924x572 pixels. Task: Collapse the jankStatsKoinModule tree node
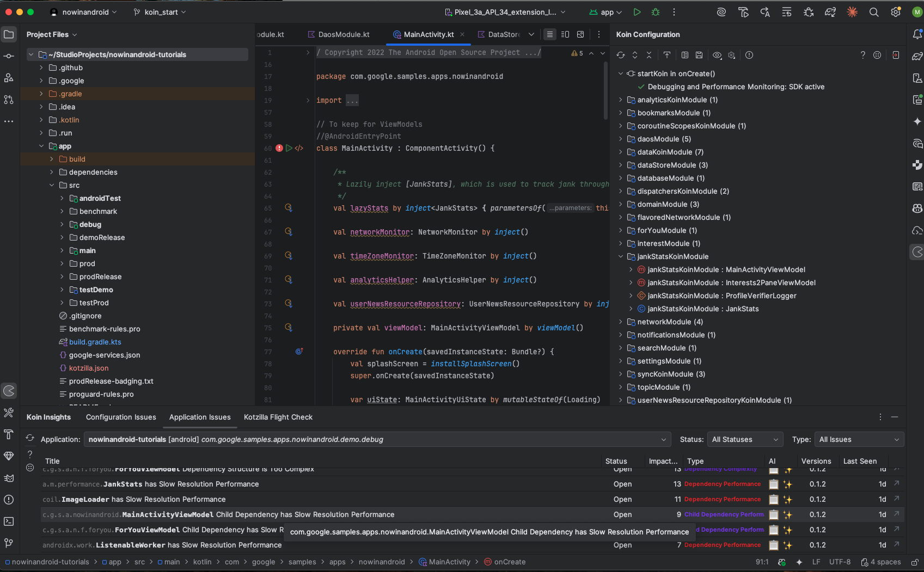[x=621, y=256]
